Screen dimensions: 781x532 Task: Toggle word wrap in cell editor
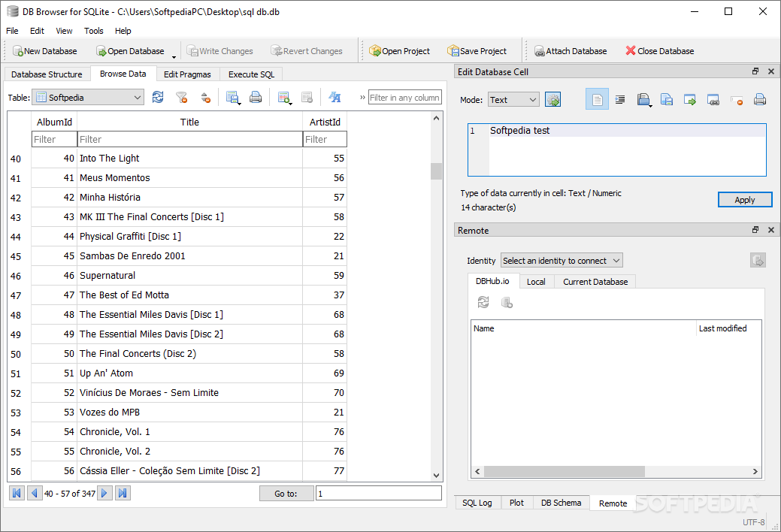(597, 100)
